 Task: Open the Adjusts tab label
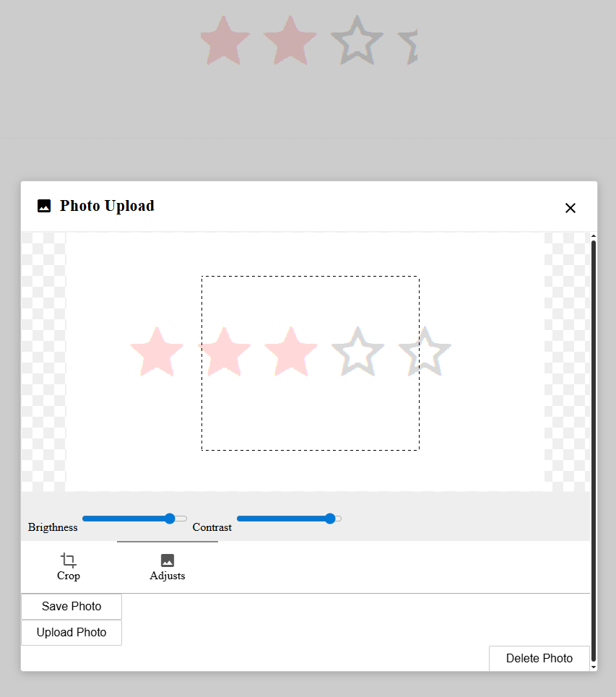pos(168,576)
